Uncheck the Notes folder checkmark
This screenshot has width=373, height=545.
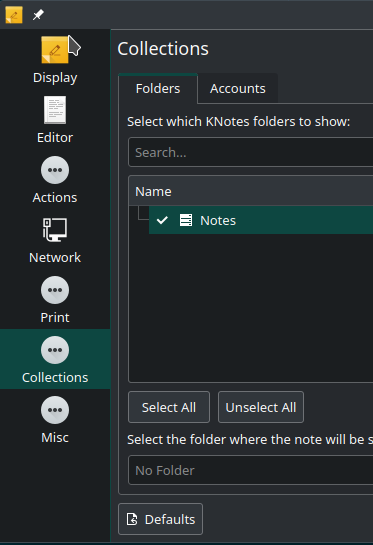162,220
